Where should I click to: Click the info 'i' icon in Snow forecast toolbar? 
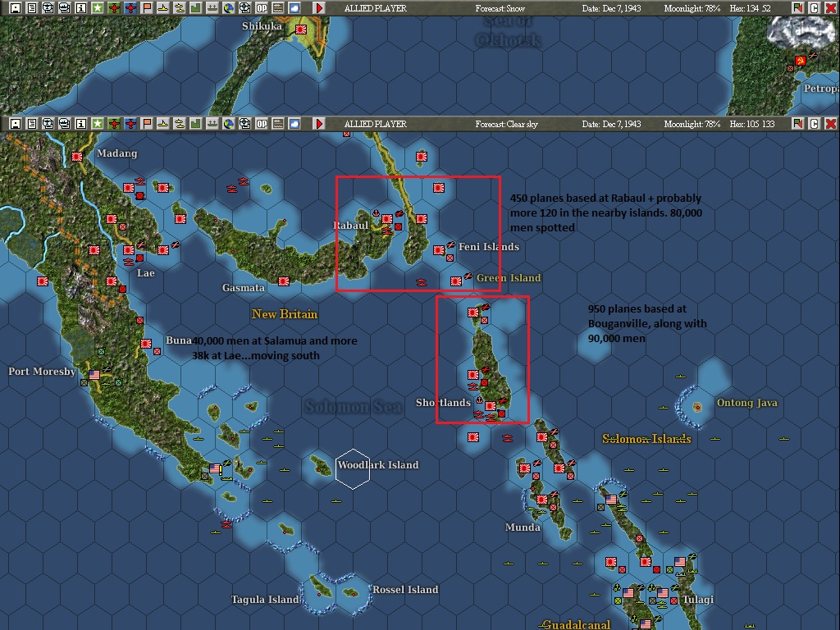pyautogui.click(x=81, y=8)
